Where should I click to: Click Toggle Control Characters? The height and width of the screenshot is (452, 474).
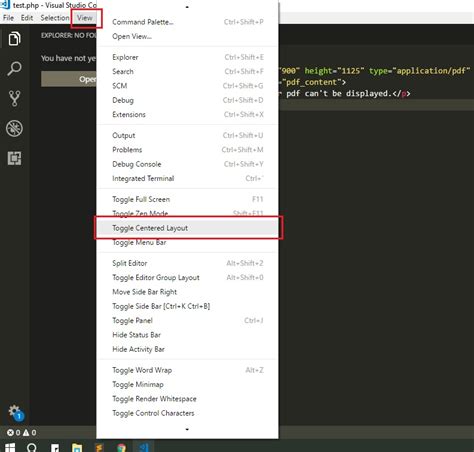187,413
